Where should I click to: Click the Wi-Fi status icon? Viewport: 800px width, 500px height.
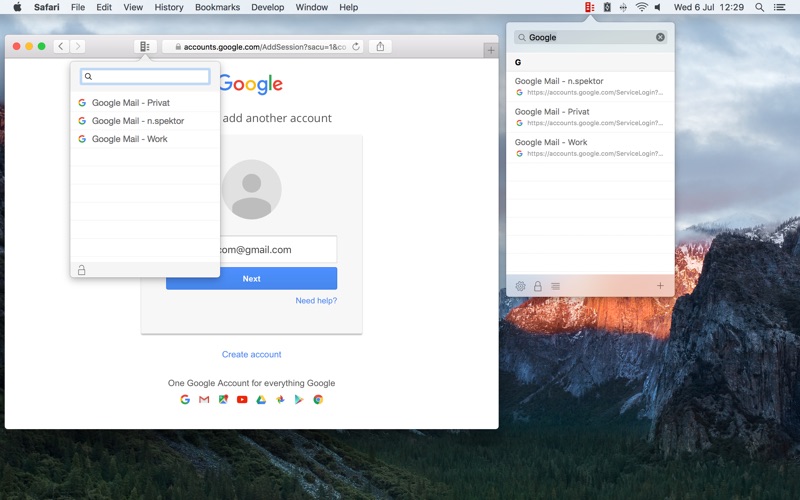(x=641, y=7)
